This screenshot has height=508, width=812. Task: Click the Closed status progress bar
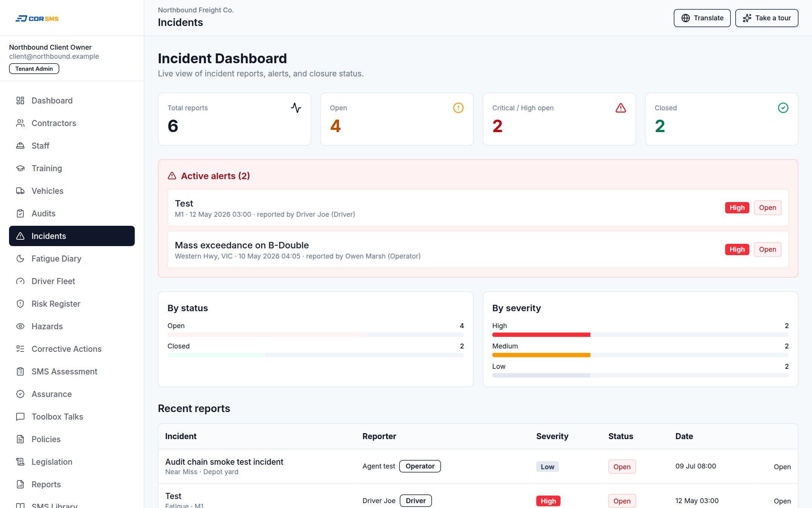point(315,355)
